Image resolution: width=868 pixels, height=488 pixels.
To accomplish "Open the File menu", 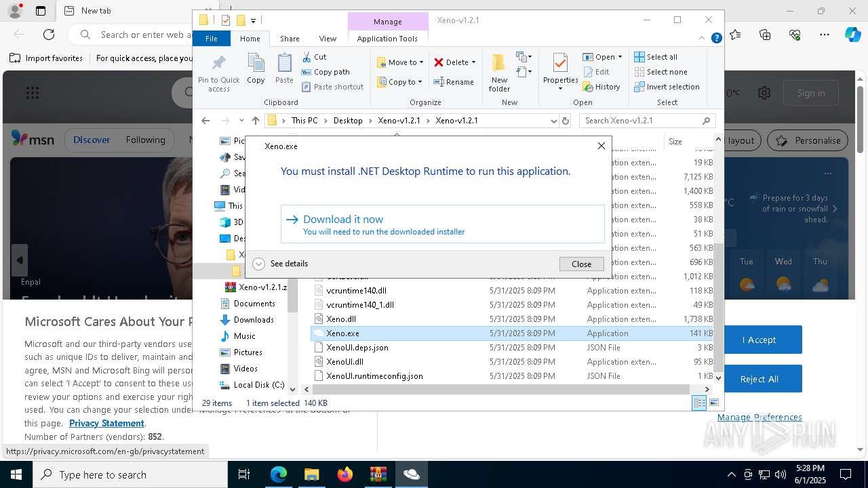I will (212, 39).
